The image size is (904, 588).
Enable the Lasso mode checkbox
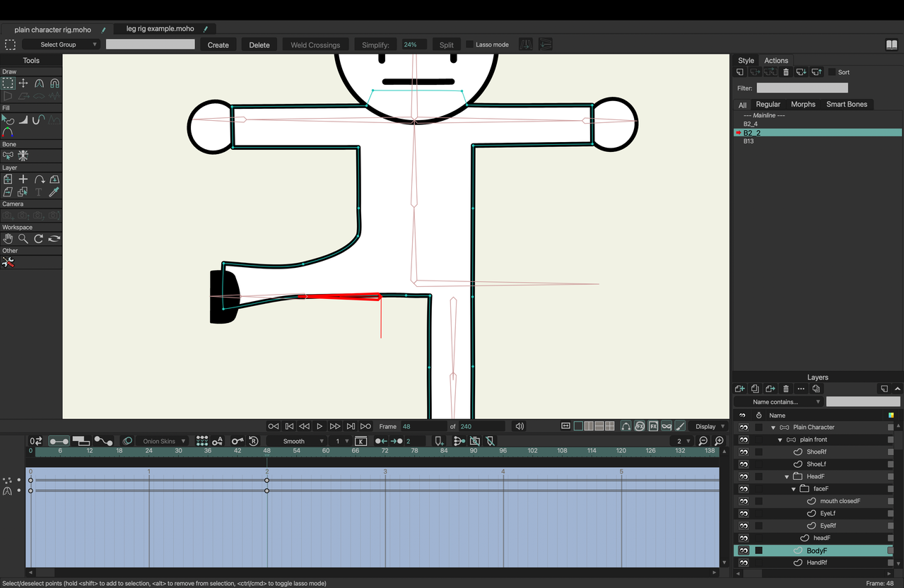[470, 45]
